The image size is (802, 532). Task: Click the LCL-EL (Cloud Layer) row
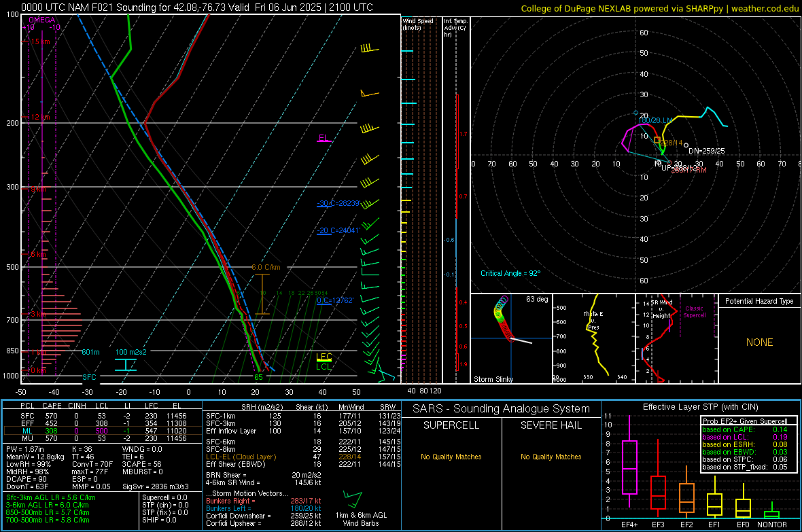pos(303,457)
